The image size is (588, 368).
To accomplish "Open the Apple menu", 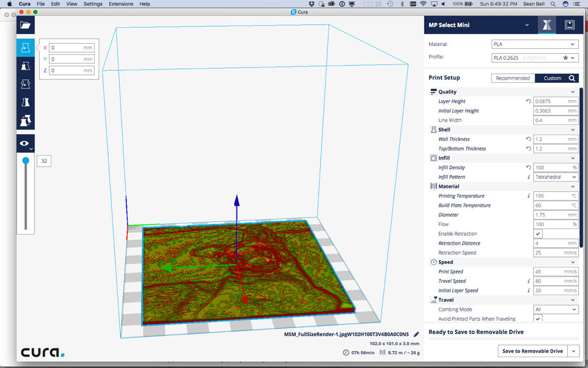I will (x=9, y=4).
